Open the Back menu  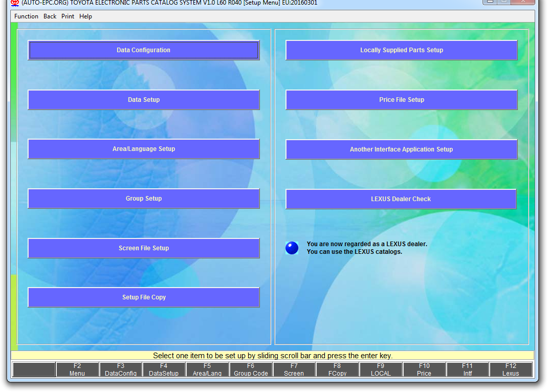[x=50, y=16]
